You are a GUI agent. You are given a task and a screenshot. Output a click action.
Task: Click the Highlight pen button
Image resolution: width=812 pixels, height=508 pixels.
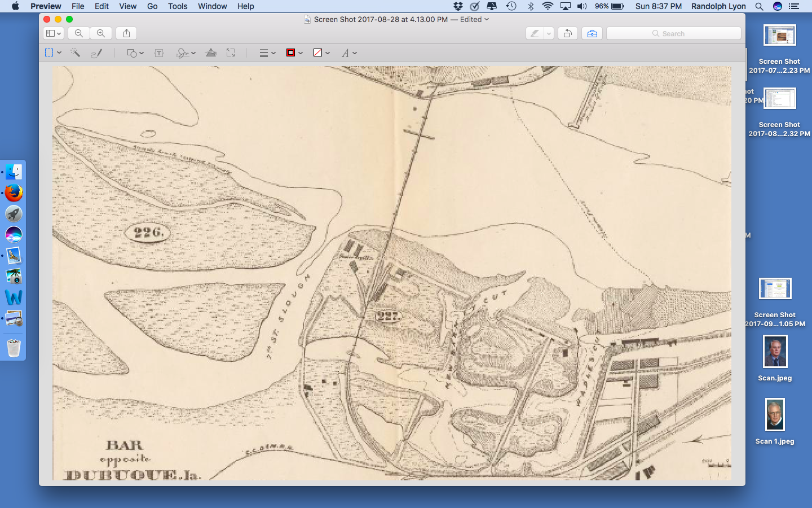coord(534,33)
